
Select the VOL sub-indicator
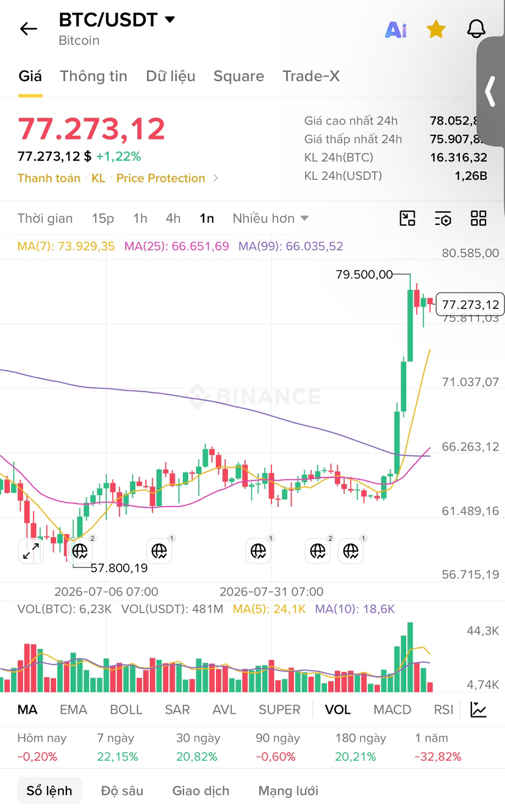(338, 710)
